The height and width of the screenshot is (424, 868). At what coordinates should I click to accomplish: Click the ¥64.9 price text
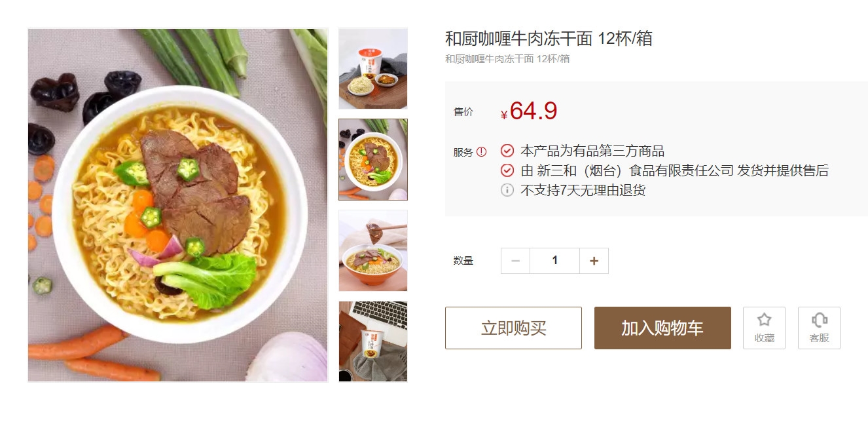point(528,111)
